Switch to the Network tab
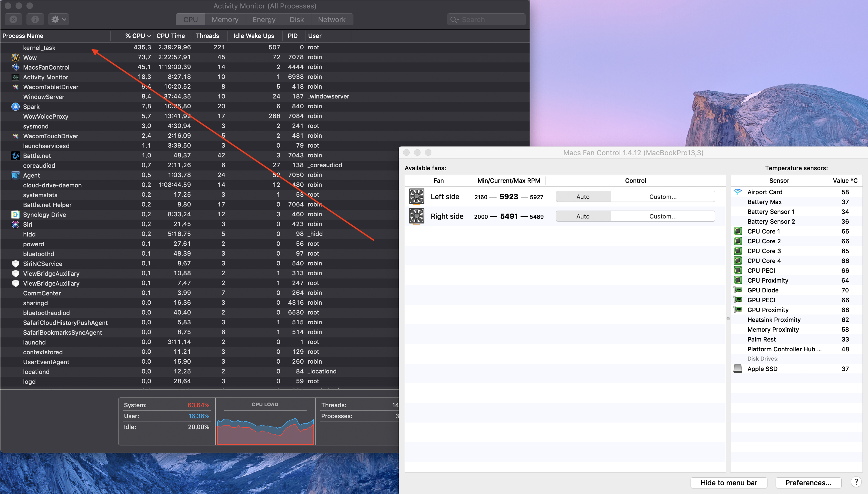The width and height of the screenshot is (868, 494). point(331,20)
